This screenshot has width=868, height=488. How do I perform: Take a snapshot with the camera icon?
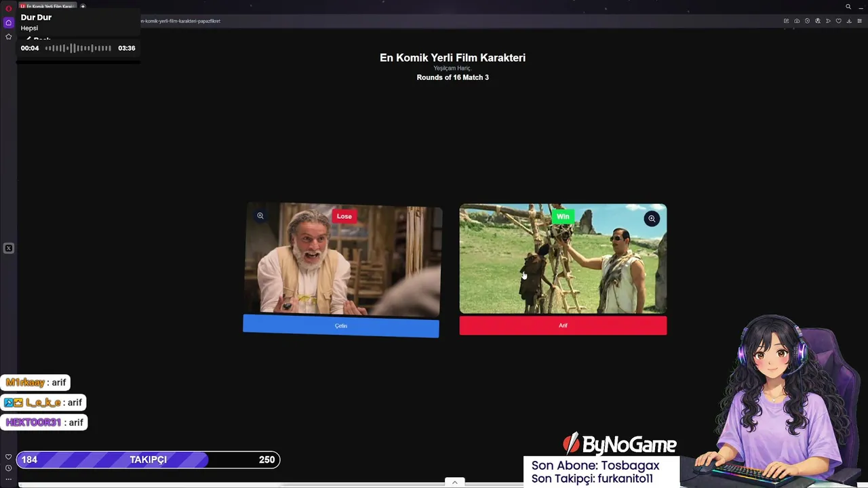797,21
